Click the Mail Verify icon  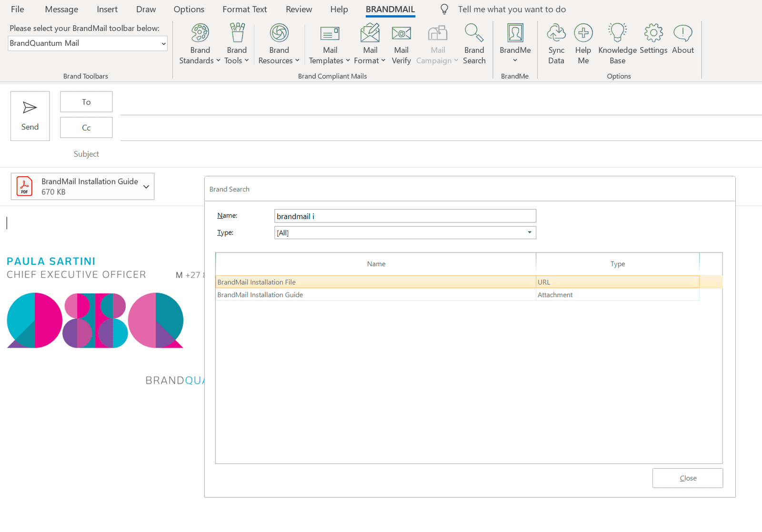coord(401,42)
